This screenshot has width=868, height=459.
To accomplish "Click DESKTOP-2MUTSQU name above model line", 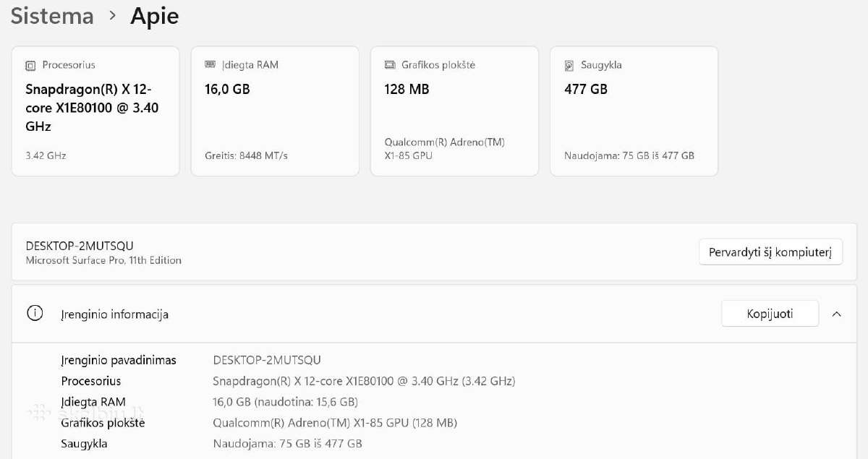I will coord(80,246).
